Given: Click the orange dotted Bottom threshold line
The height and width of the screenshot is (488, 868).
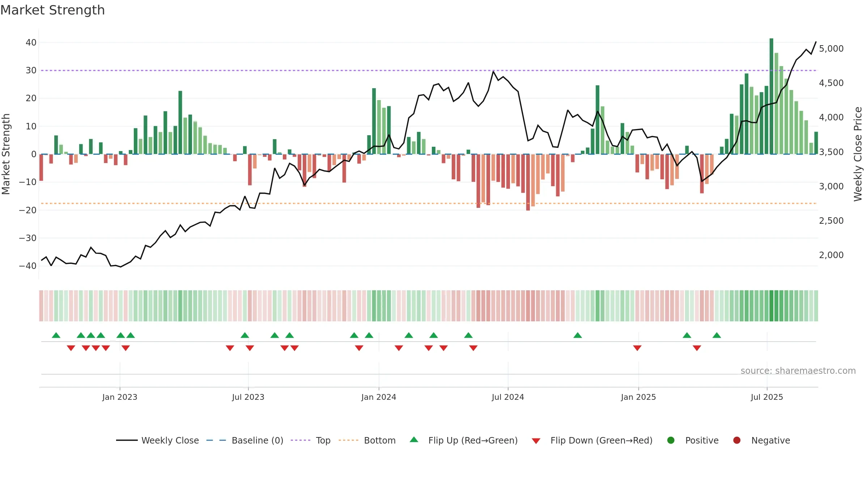Looking at the screenshot, I should pos(429,204).
